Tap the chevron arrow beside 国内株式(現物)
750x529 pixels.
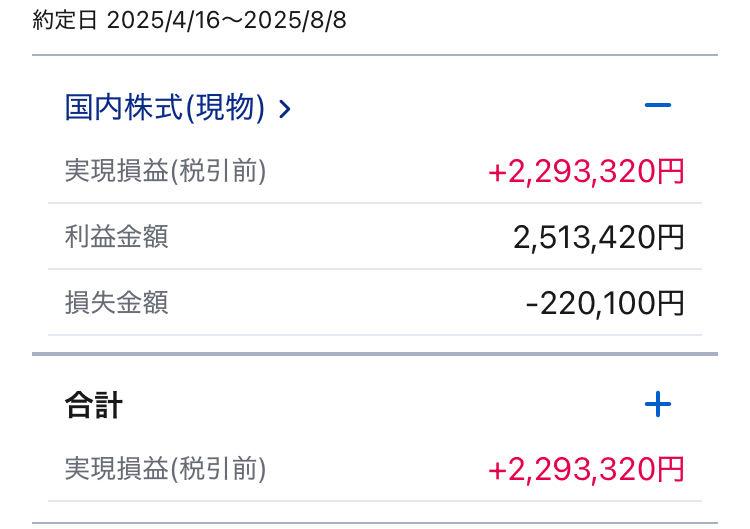pos(285,108)
